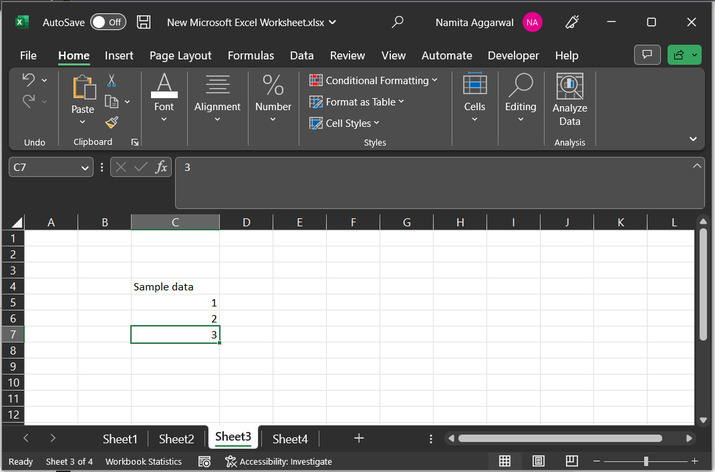The width and height of the screenshot is (715, 472).
Task: Click Workbook Statistics in status bar
Action: (142, 461)
